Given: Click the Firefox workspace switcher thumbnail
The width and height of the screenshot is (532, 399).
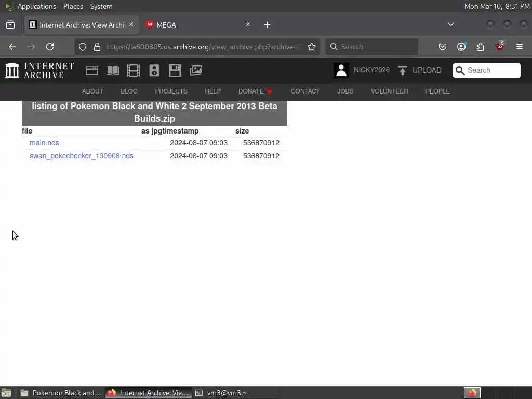Looking at the screenshot, I should click(472, 393).
